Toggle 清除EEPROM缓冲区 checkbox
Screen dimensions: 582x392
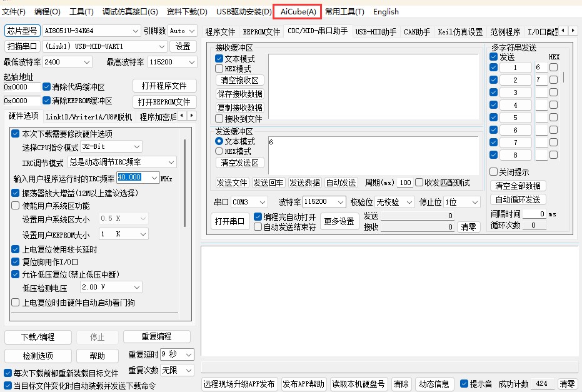pyautogui.click(x=46, y=101)
